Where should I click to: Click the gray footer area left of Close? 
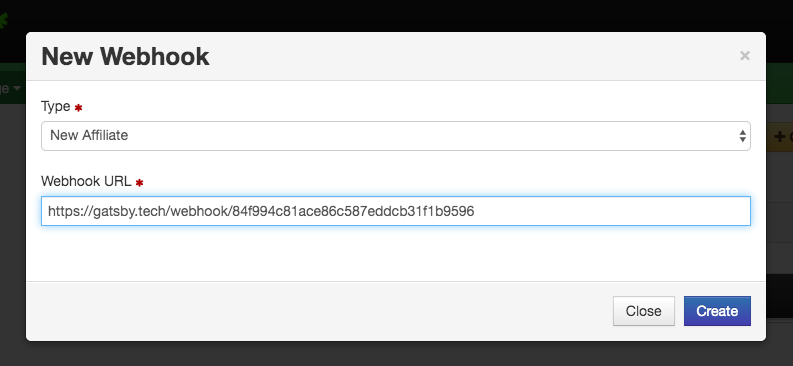[319, 311]
